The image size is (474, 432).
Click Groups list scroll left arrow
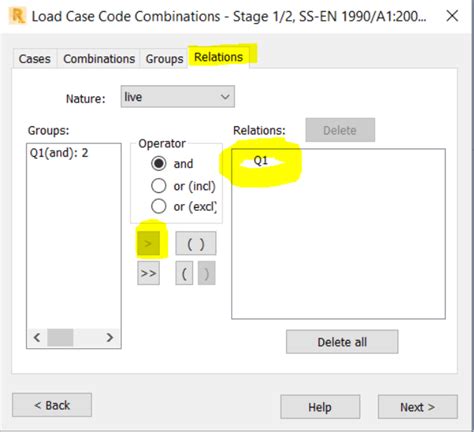click(37, 338)
